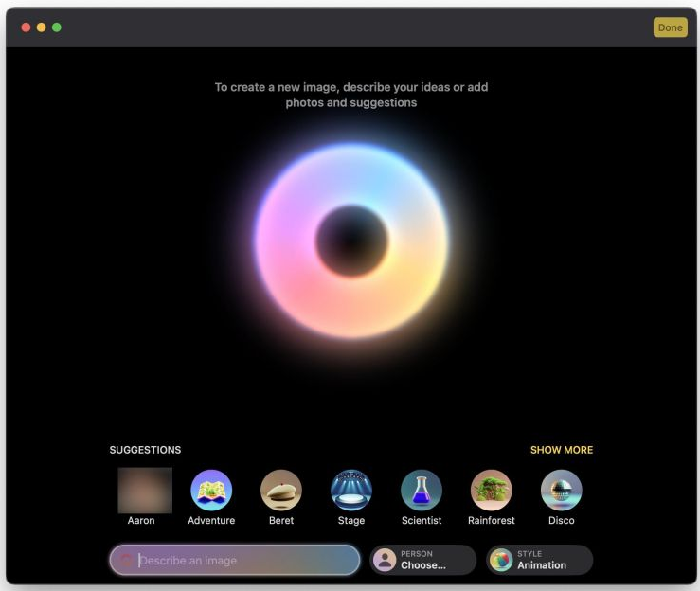Expand suggestions with SHOW MORE
The height and width of the screenshot is (591, 700).
click(x=562, y=450)
